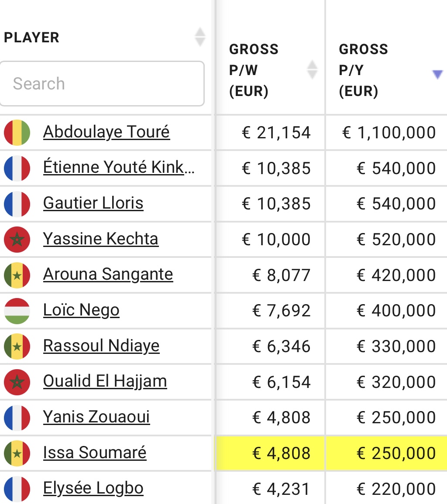
Task: Open Rassoul Ndiaye player profile
Action: click(x=101, y=346)
